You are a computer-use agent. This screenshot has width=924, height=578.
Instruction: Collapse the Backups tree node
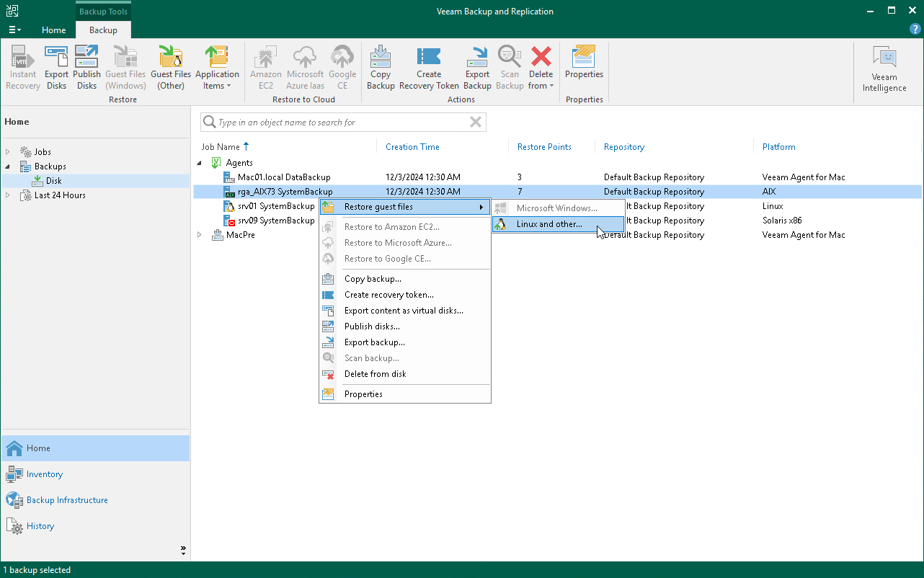coord(9,166)
